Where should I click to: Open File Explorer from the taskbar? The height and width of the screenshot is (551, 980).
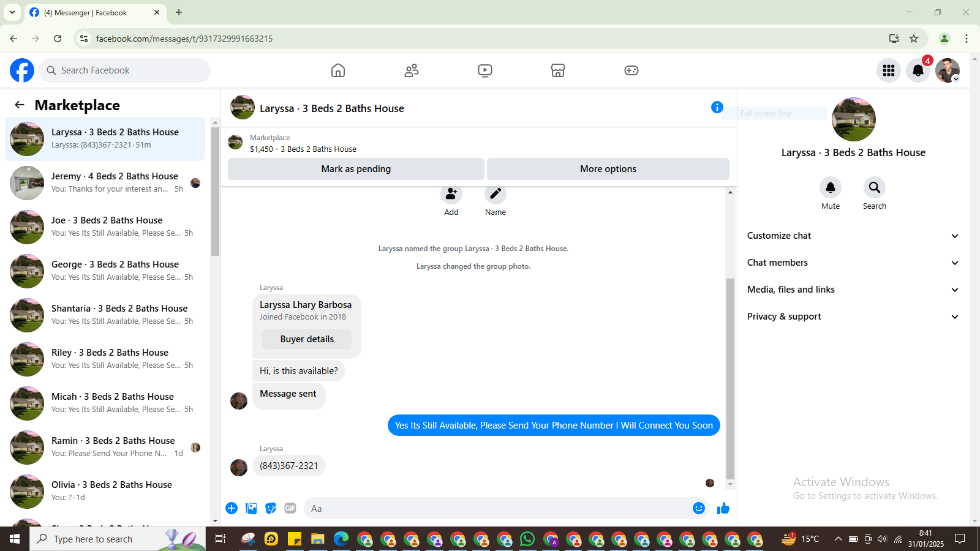tap(317, 539)
